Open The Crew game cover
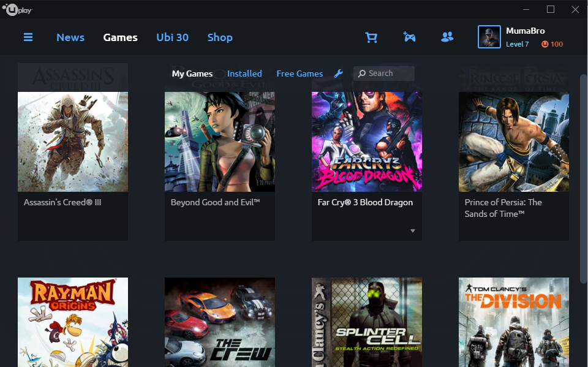 tap(220, 322)
